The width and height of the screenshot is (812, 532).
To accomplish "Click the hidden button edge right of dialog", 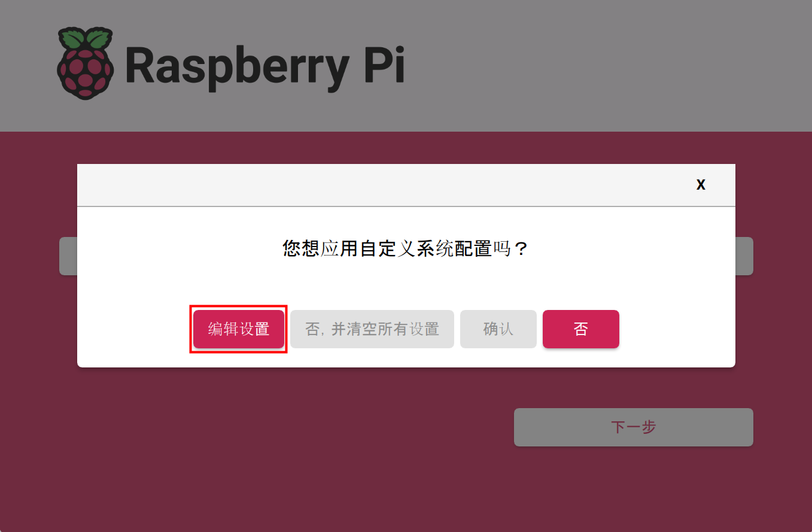I will tap(744, 256).
